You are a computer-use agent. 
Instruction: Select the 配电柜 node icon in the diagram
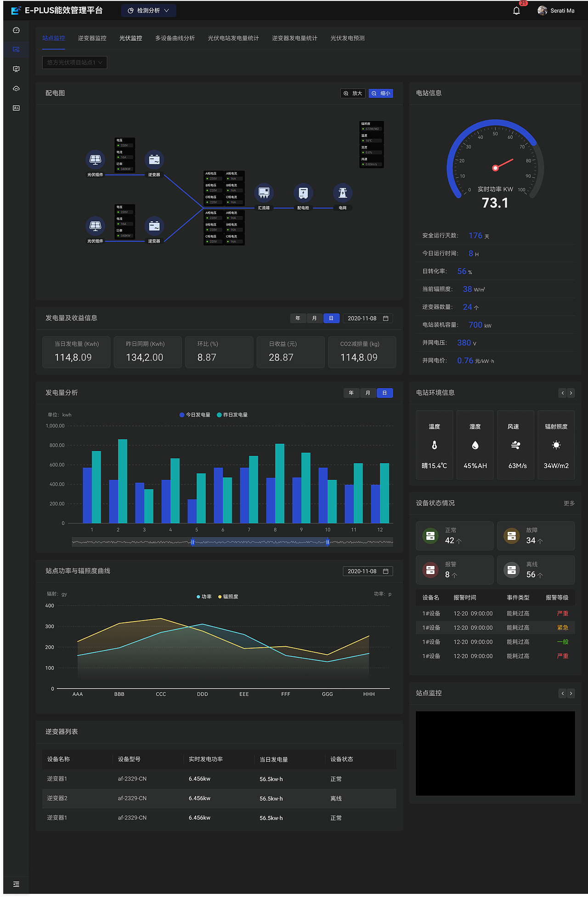(x=303, y=192)
